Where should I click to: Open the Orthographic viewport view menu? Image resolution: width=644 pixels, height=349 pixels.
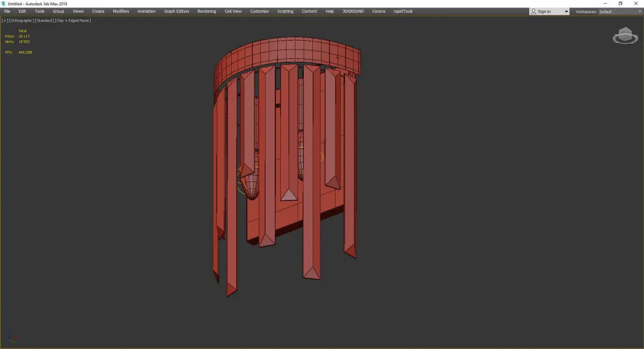pyautogui.click(x=21, y=20)
